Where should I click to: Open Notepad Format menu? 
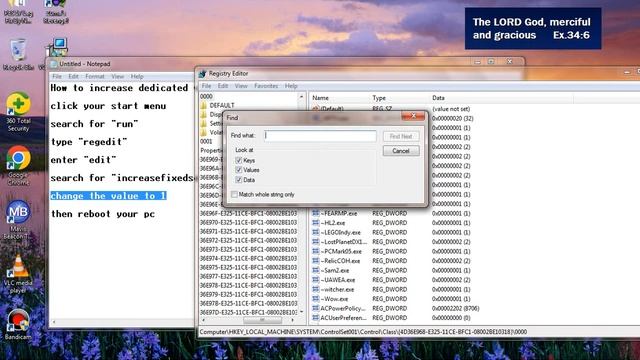click(95, 76)
